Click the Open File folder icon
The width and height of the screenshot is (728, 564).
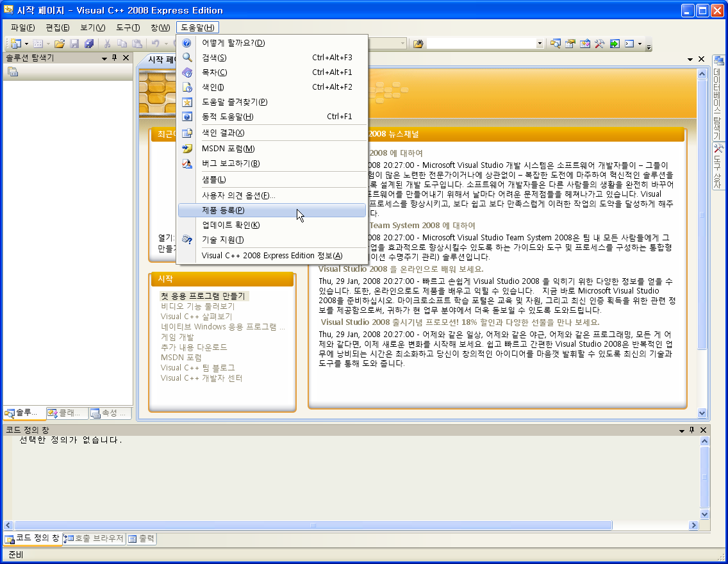click(60, 44)
